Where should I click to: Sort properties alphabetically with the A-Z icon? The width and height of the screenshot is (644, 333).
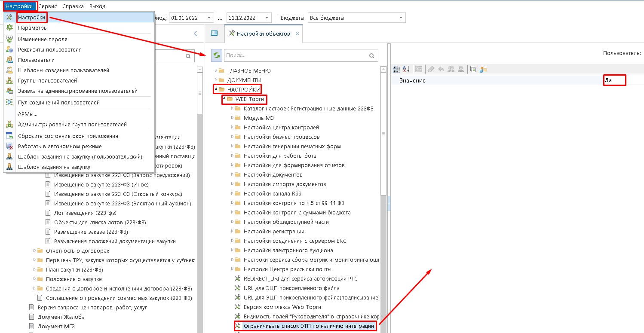[x=407, y=69]
